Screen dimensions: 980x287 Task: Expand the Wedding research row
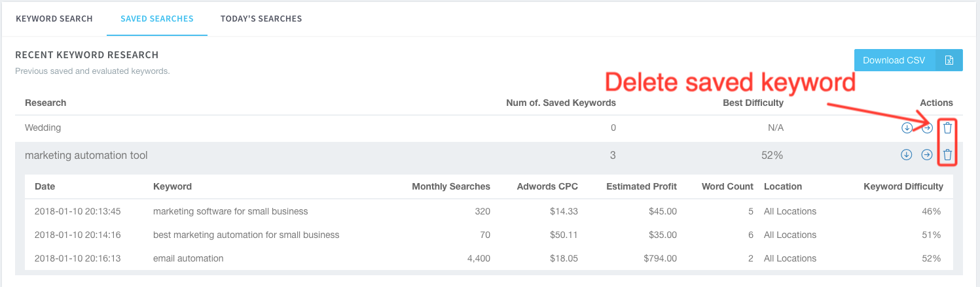coord(43,127)
